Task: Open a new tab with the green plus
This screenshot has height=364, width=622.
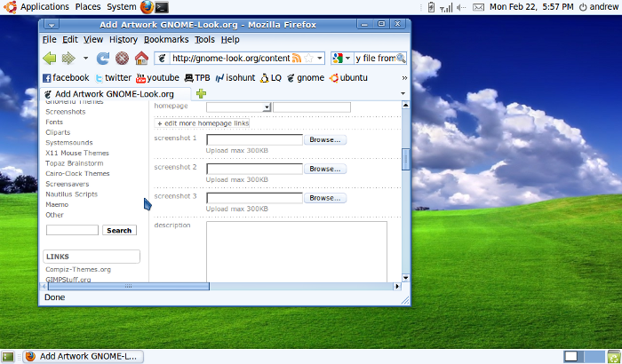Action: coord(201,93)
